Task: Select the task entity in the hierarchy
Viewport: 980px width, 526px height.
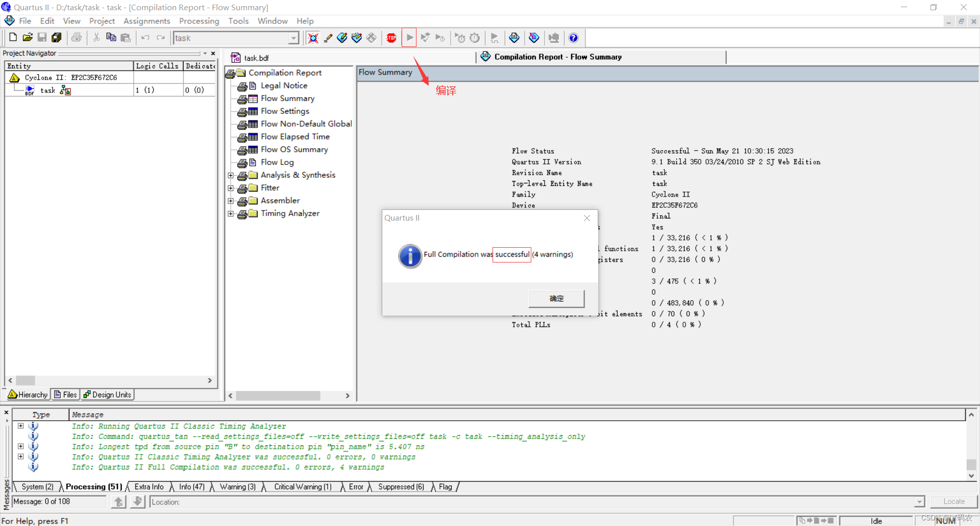Action: (x=48, y=90)
